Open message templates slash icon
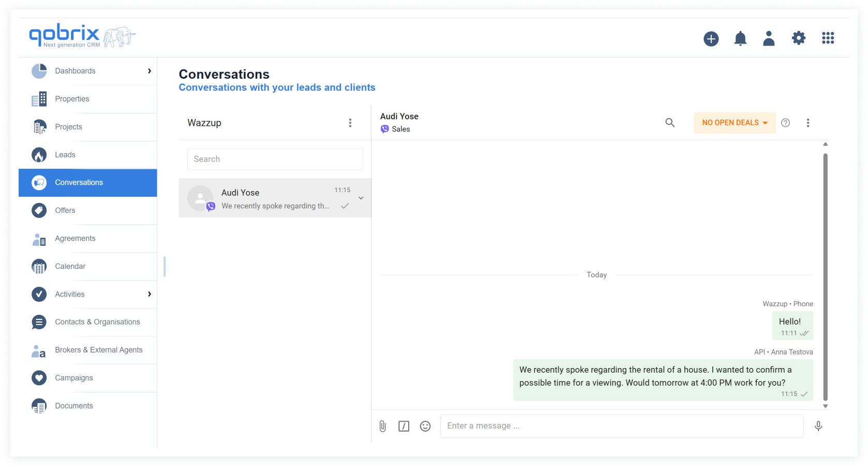Screen dimensions: 868x468 (x=404, y=426)
